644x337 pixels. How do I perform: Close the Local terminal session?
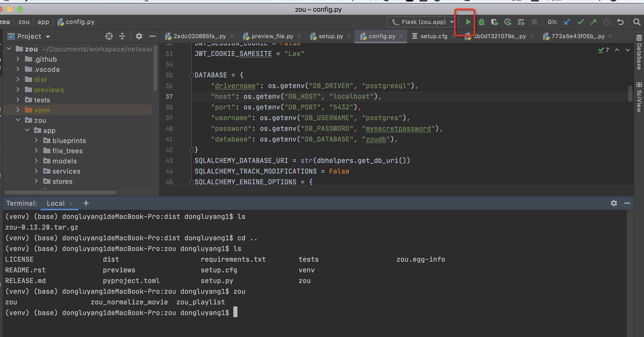coord(71,203)
